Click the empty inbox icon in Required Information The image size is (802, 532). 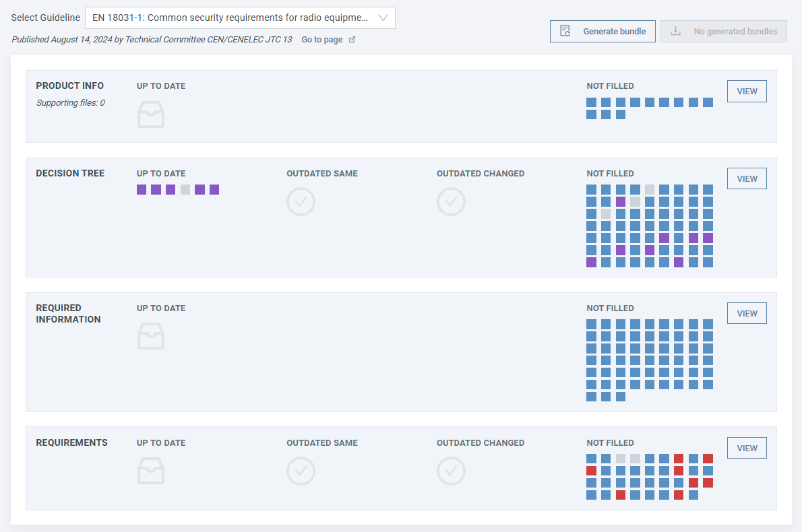[151, 335]
